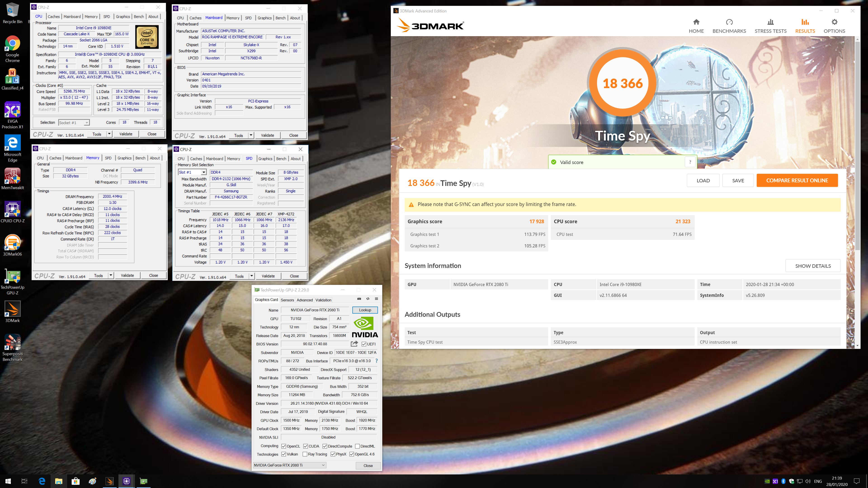This screenshot has height=488, width=868.
Task: Open CPUID CPU-Z desktop shortcut
Action: coord(12,212)
